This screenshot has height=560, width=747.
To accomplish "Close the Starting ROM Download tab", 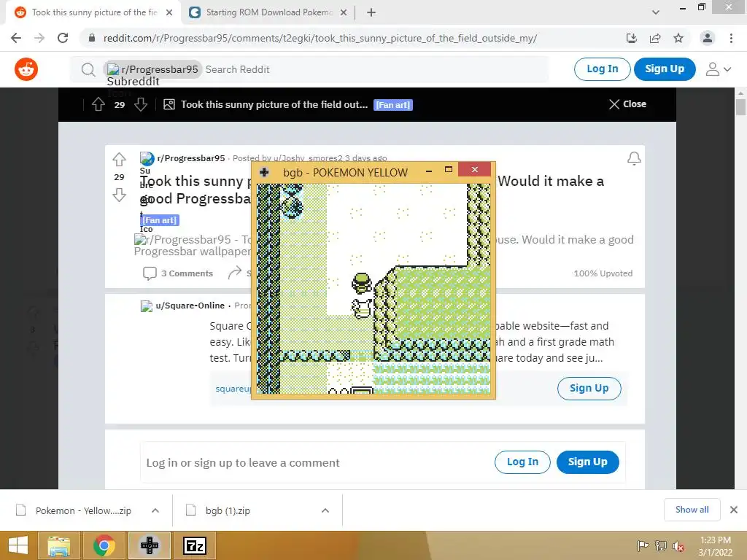I will 344,13.
